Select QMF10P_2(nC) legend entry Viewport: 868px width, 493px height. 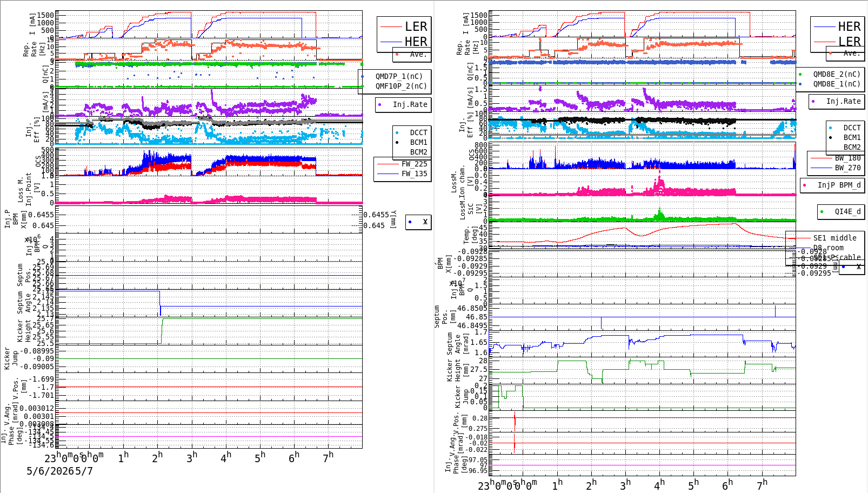401,86
